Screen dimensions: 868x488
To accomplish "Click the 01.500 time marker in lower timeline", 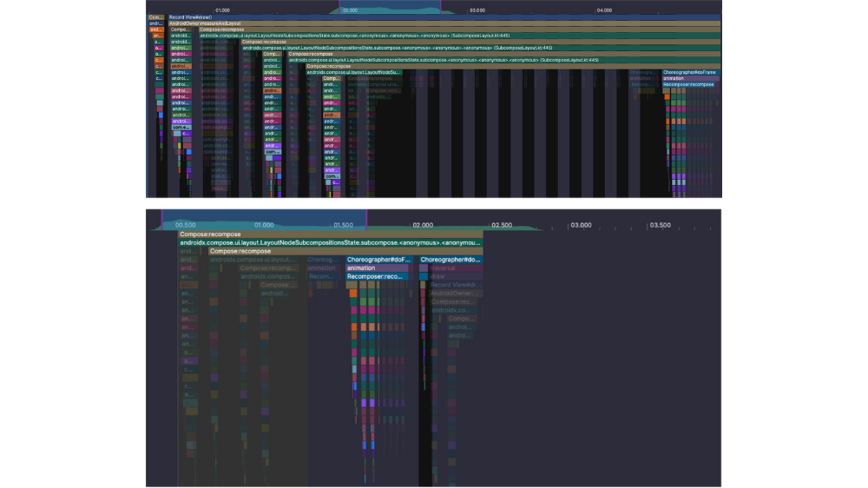I will pos(343,225).
